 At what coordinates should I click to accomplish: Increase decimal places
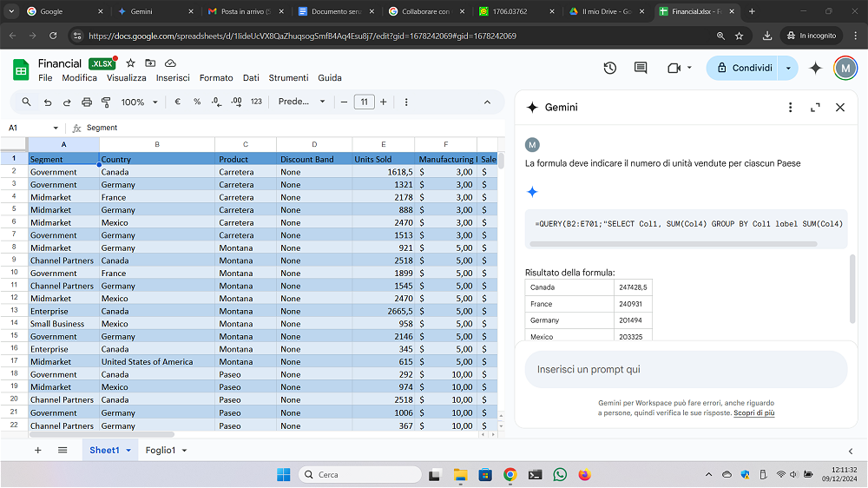[x=236, y=102]
